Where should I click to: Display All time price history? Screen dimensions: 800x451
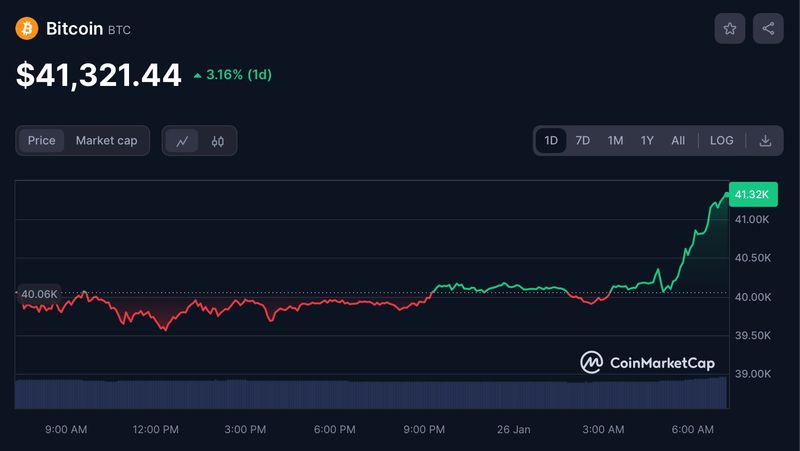(678, 141)
